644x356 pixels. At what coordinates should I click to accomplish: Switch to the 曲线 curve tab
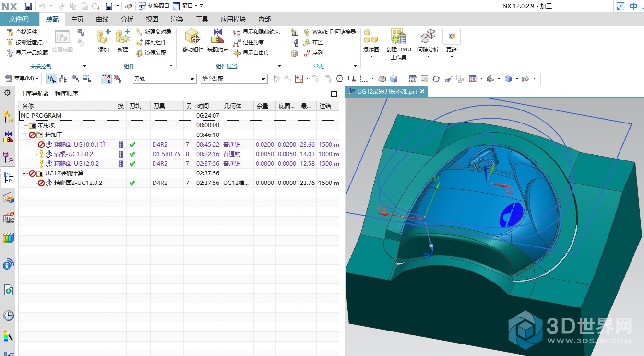pyautogui.click(x=102, y=19)
